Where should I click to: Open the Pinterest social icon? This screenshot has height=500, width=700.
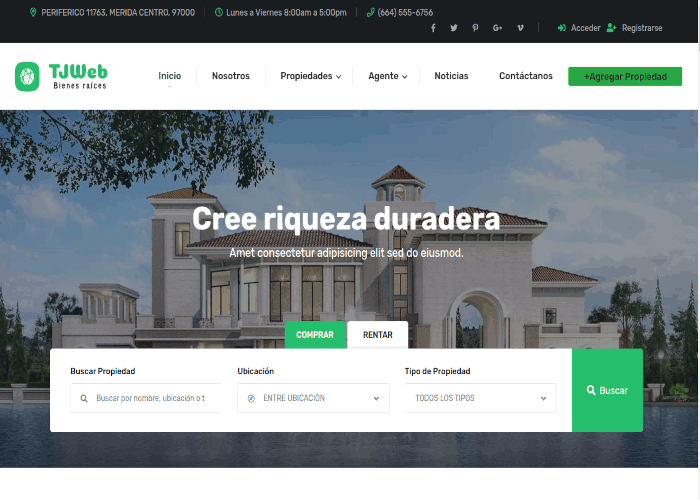pos(475,28)
